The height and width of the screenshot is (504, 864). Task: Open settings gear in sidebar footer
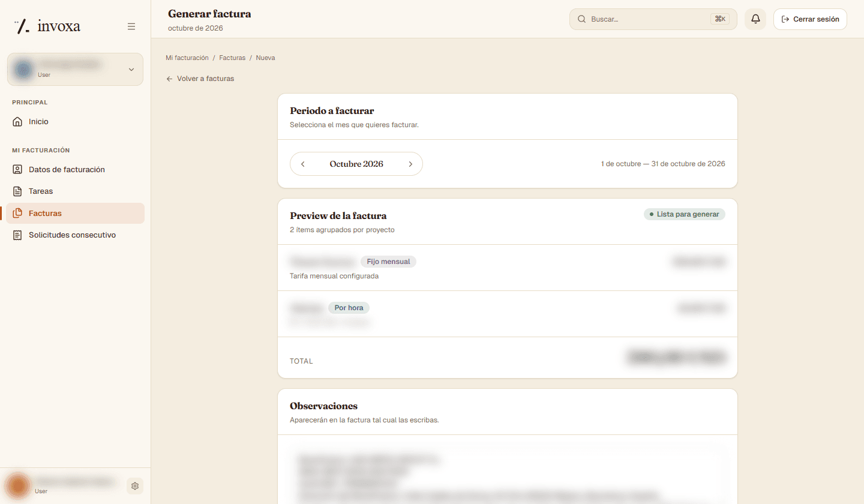click(x=135, y=486)
